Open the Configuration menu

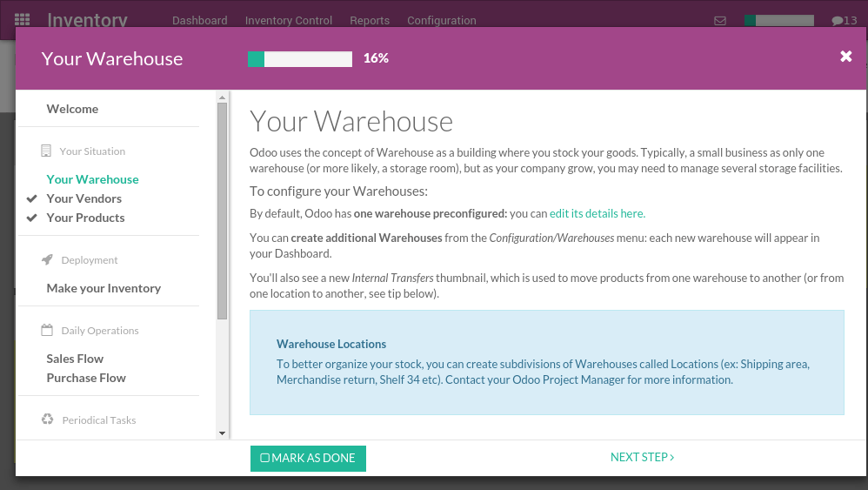coord(442,21)
